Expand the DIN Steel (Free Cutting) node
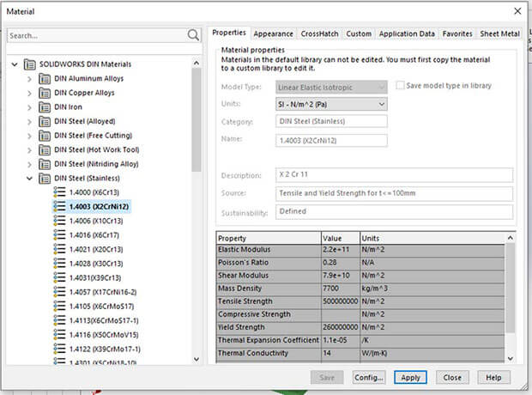This screenshot has height=395, width=532. point(29,137)
